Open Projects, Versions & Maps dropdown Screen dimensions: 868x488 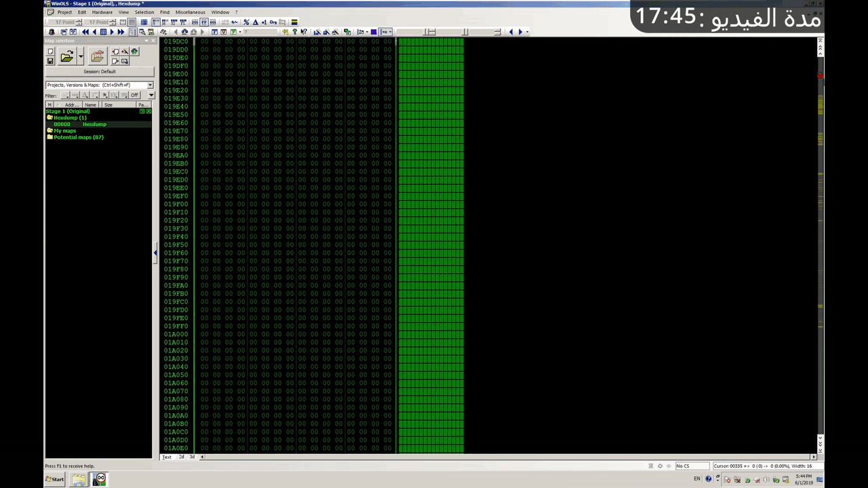[150, 85]
